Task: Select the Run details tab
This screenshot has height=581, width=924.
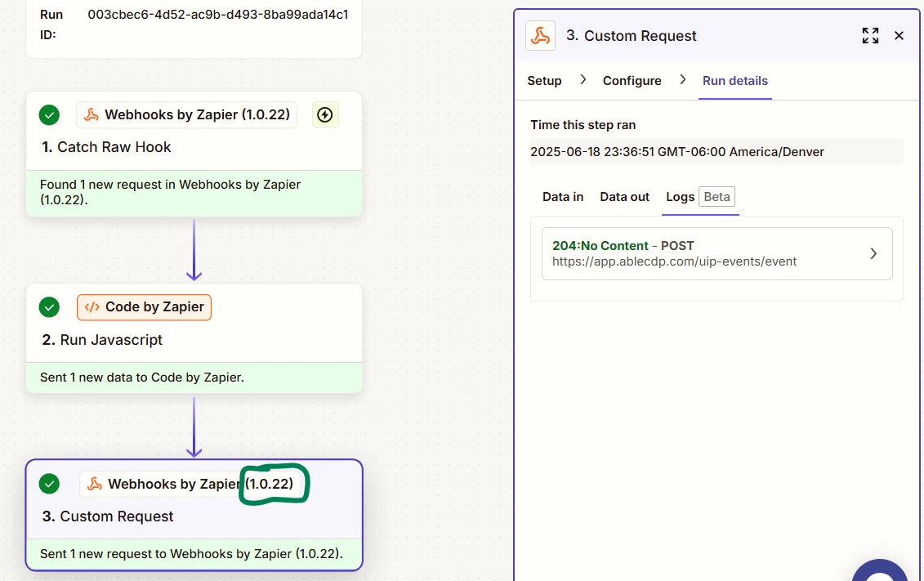Action: click(x=734, y=81)
